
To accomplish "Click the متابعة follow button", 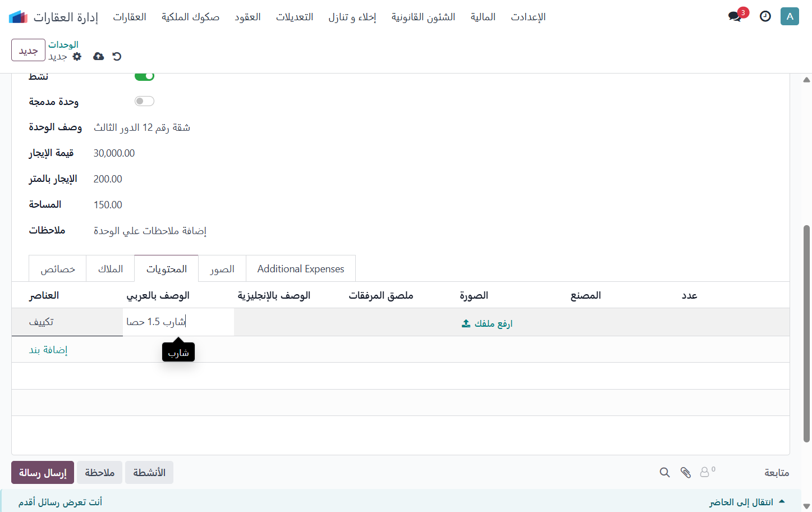I will [777, 473].
